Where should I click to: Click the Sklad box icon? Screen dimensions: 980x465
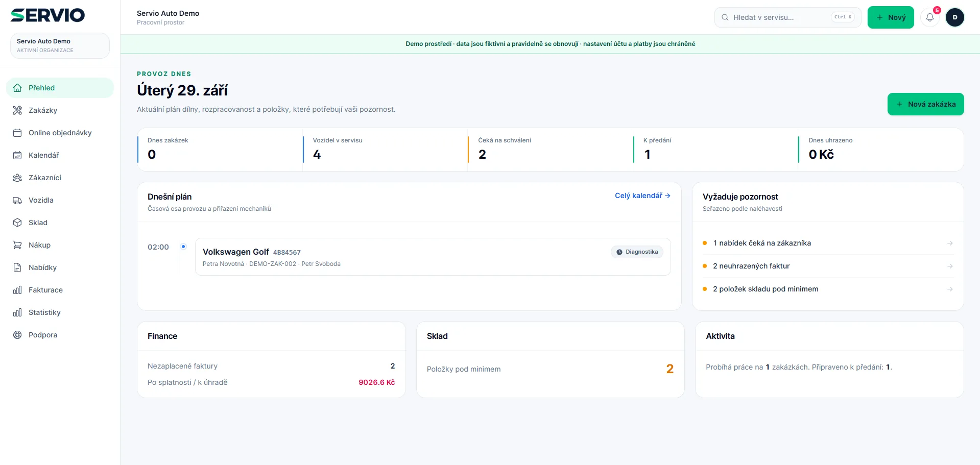coord(17,223)
